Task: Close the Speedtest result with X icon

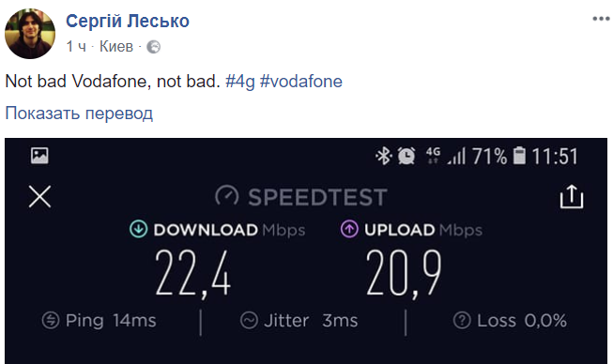Action: 39,196
